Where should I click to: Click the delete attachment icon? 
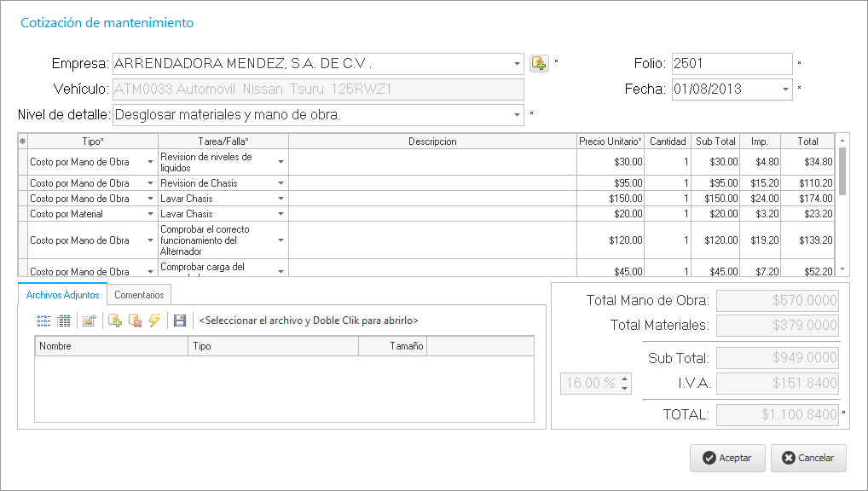click(135, 321)
